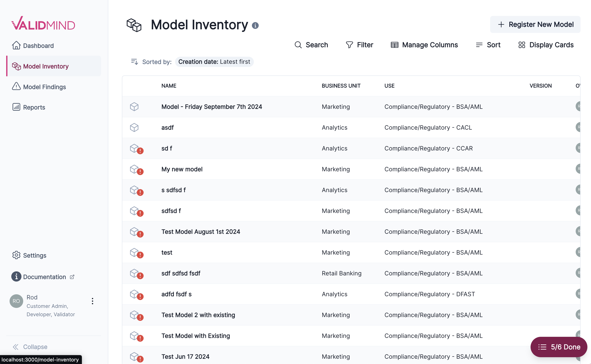Open the 'Creation date: Latest first' sort chip
Viewport: 591px width, 364px height.
[214, 62]
